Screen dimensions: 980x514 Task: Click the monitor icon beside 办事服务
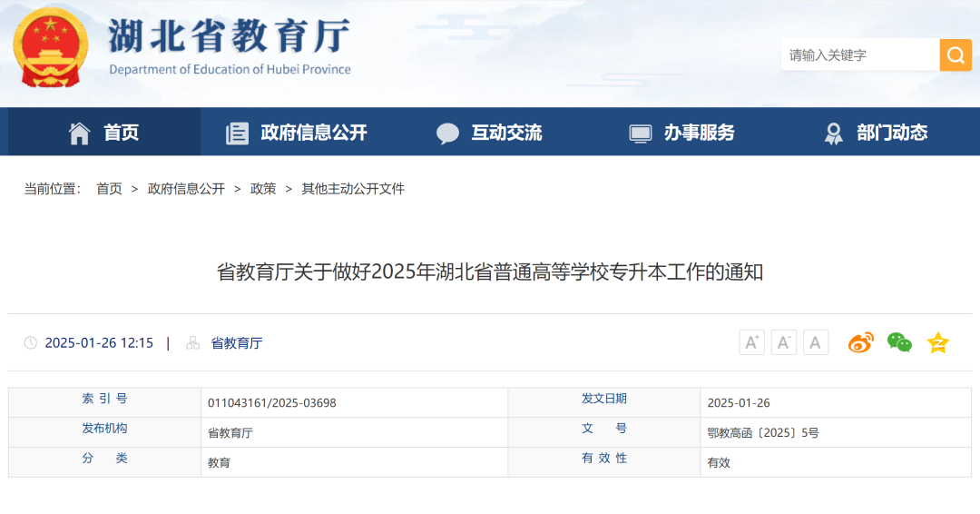click(641, 133)
